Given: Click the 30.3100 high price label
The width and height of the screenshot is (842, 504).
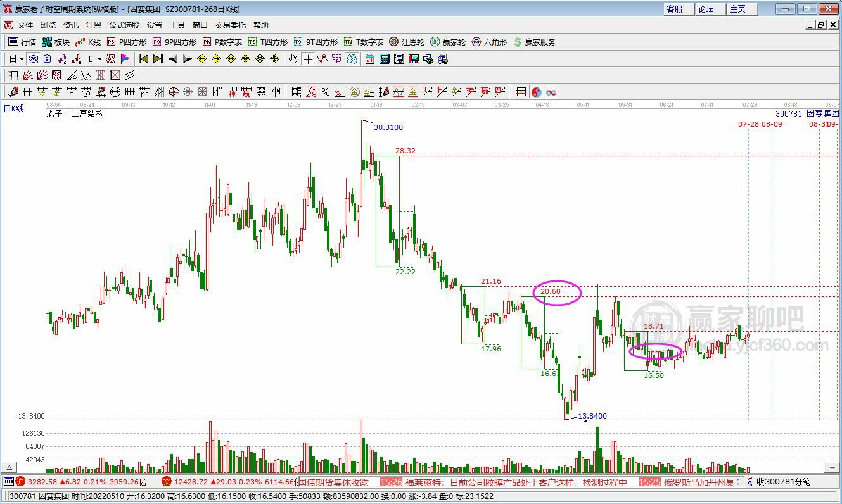Looking at the screenshot, I should 388,127.
